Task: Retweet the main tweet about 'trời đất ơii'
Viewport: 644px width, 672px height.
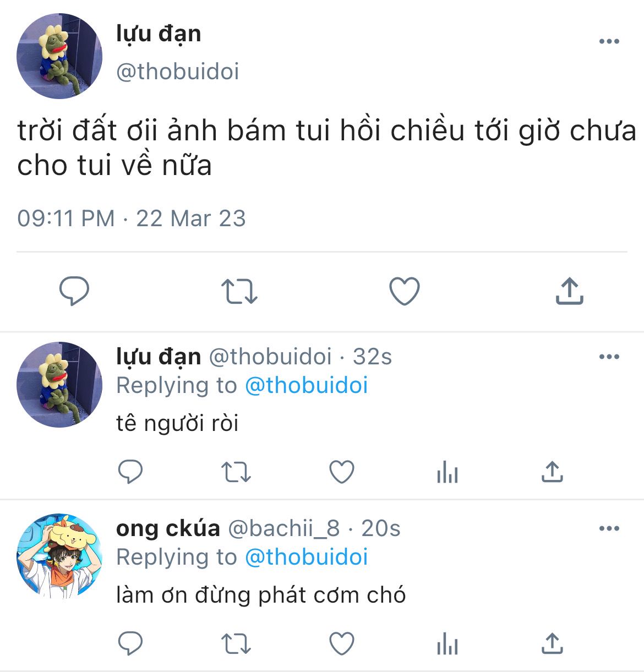Action: tap(239, 291)
